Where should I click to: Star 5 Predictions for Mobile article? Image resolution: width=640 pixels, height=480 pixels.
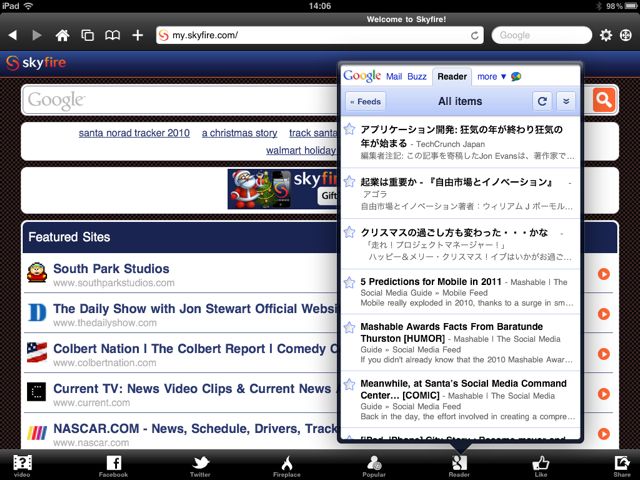[349, 282]
